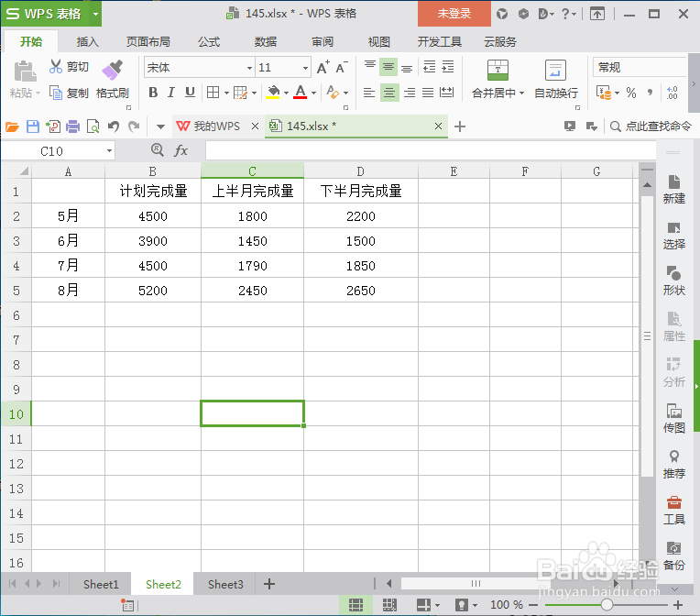Click the Merge and Center icon

(x=498, y=70)
